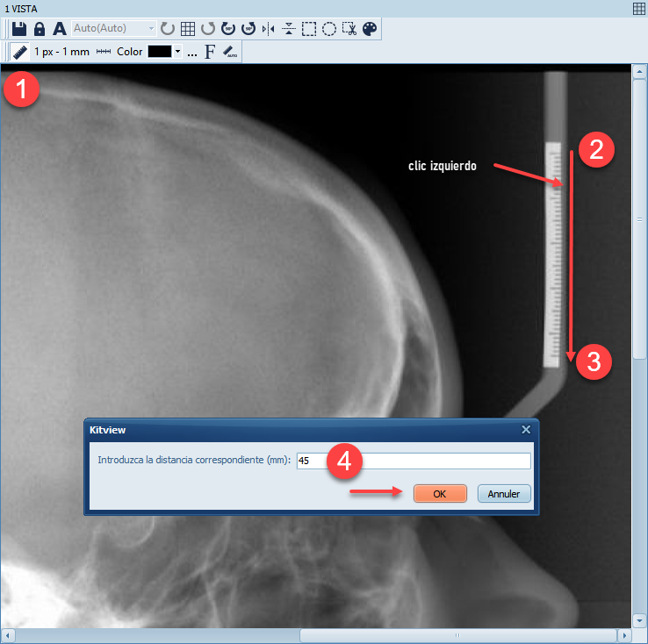Open the color palette icon
The width and height of the screenshot is (648, 644).
point(370,29)
